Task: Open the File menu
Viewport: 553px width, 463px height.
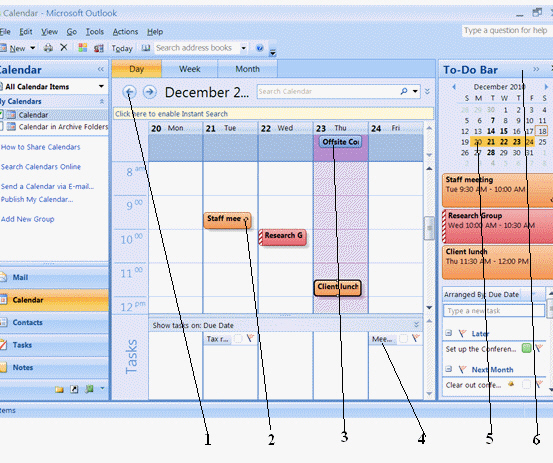Action: (x=5, y=32)
